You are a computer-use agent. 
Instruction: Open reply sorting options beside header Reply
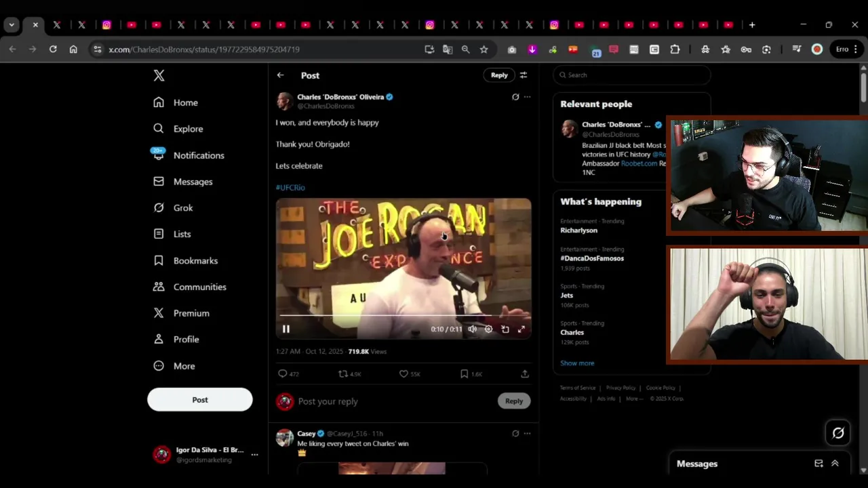[524, 75]
